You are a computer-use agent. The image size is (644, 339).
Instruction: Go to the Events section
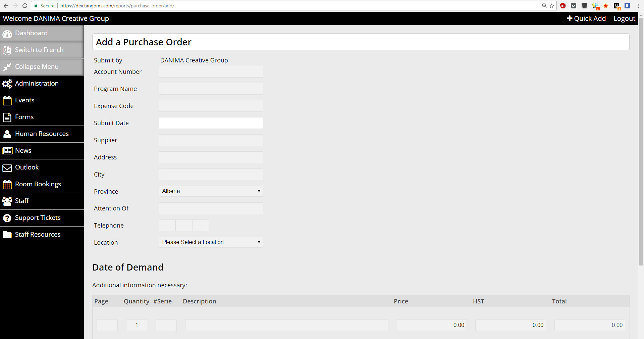(42, 100)
